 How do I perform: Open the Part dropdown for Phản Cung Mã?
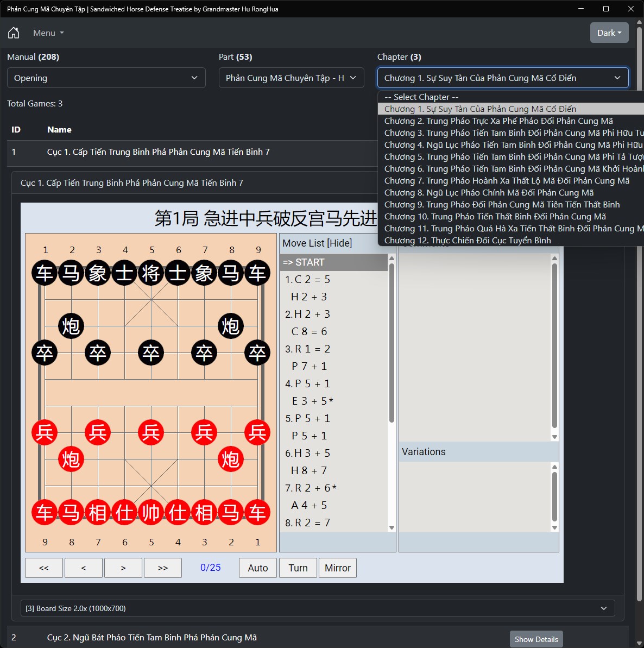point(291,78)
